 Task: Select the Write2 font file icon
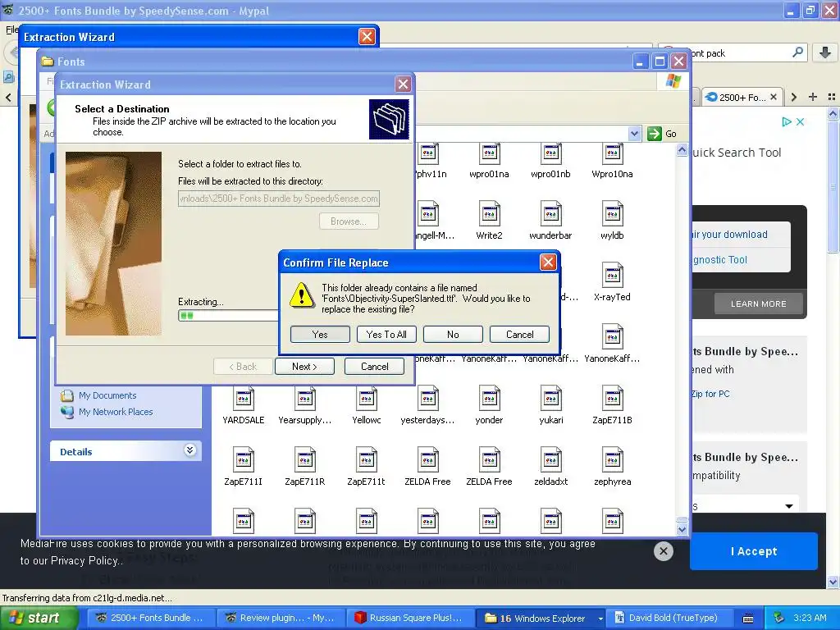(x=489, y=213)
